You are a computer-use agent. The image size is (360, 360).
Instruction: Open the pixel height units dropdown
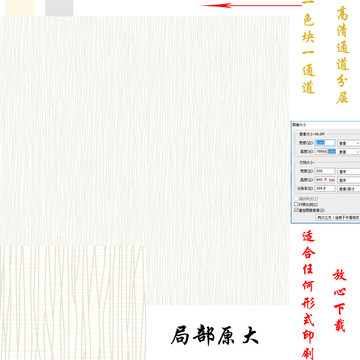click(349, 152)
